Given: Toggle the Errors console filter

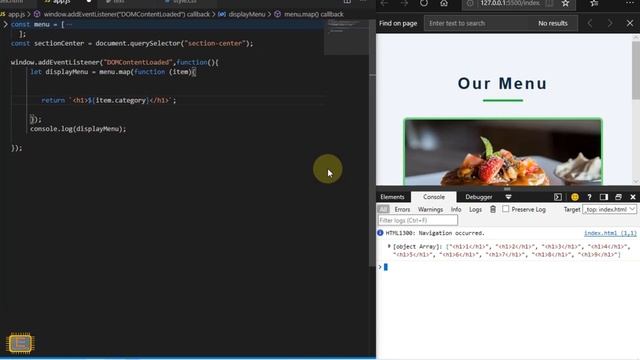Looking at the screenshot, I should point(402,209).
